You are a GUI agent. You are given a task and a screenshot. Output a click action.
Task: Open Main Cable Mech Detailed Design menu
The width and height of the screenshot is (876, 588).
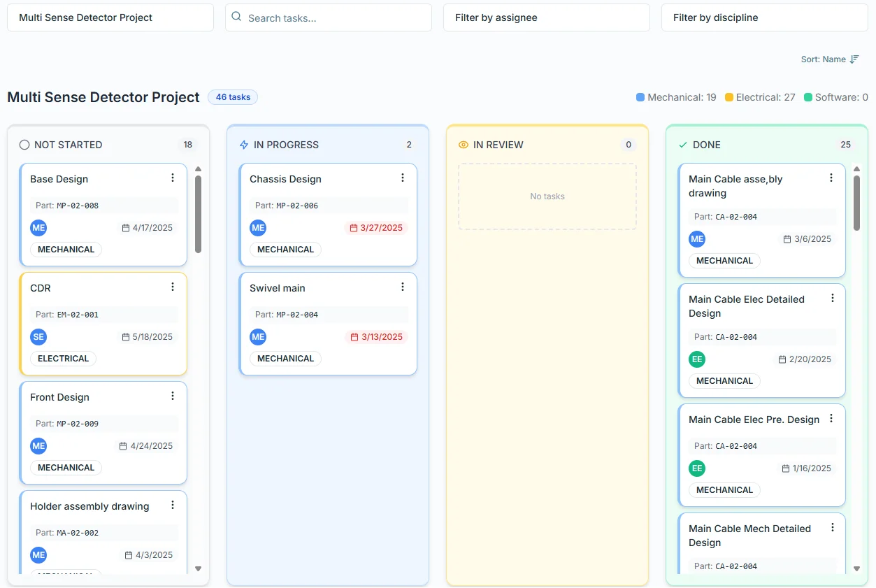pyautogui.click(x=833, y=527)
